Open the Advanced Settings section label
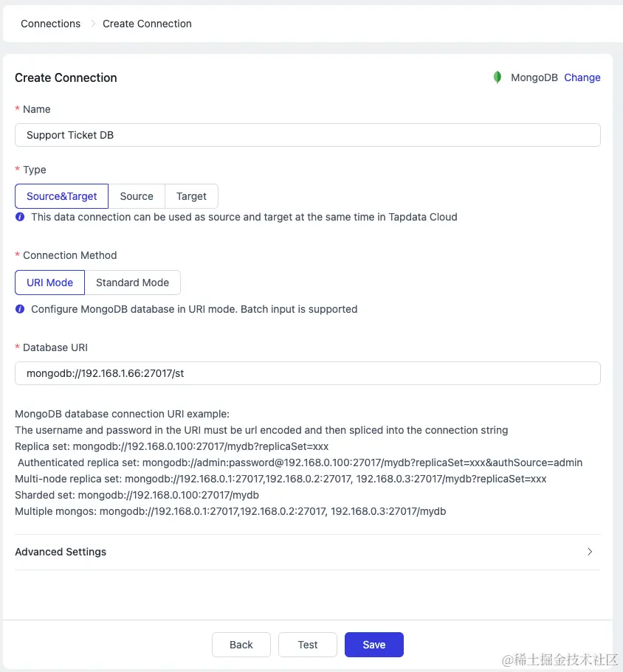 point(61,552)
